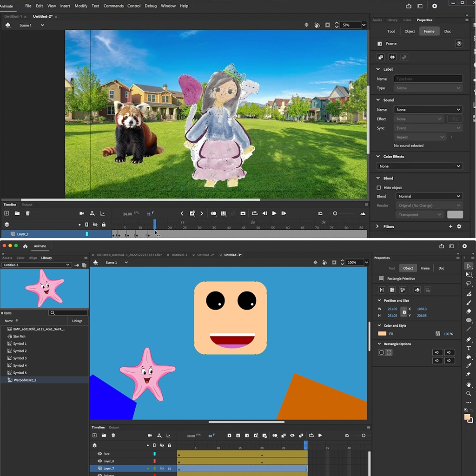The height and width of the screenshot is (476, 476).
Task: Toggle hide-all-layers eye in upper timeline
Action: [x=95, y=225]
